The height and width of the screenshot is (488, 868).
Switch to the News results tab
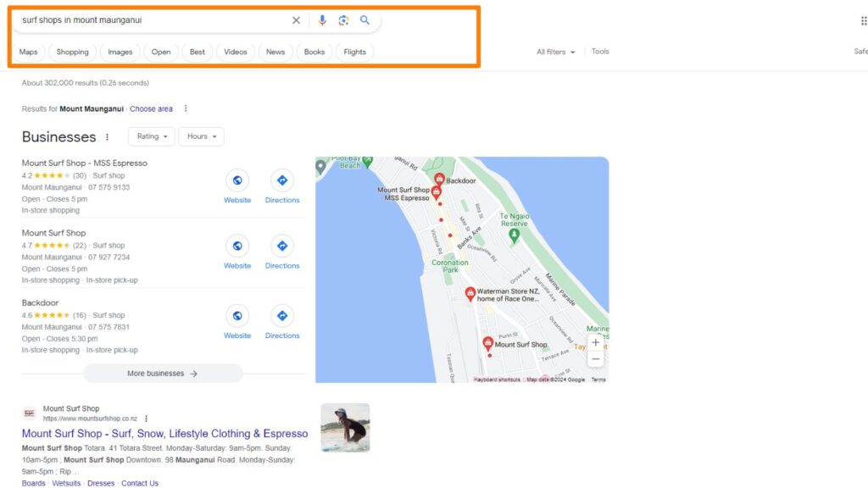[x=275, y=52]
